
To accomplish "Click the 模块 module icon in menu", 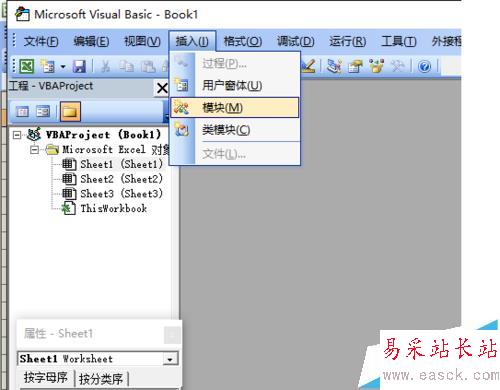I will (x=182, y=107).
